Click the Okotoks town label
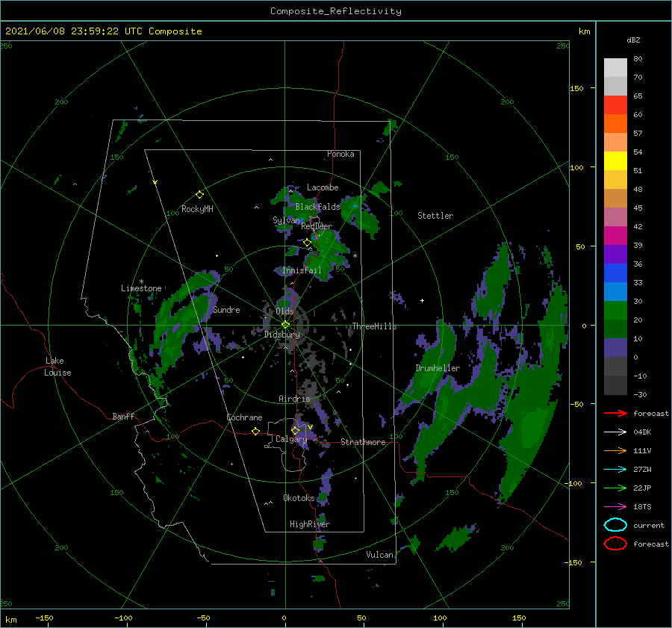Viewport: 672px width, 628px height. 299,498
